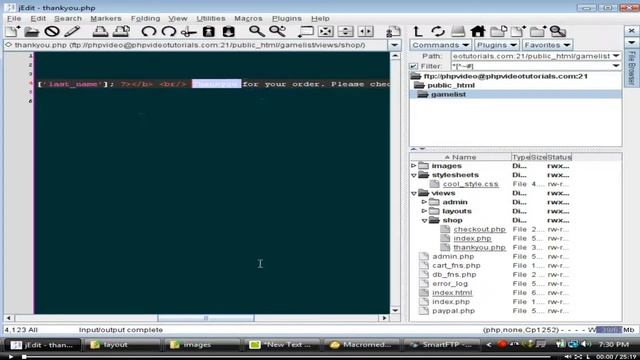Open the Commands dropdown

pyautogui.click(x=441, y=45)
